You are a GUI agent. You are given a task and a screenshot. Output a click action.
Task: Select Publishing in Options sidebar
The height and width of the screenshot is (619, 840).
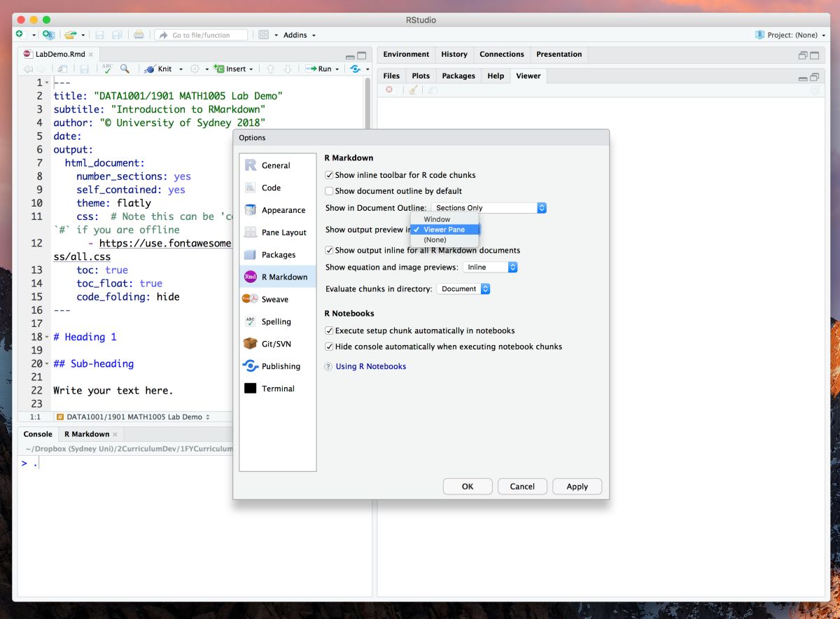[277, 366]
